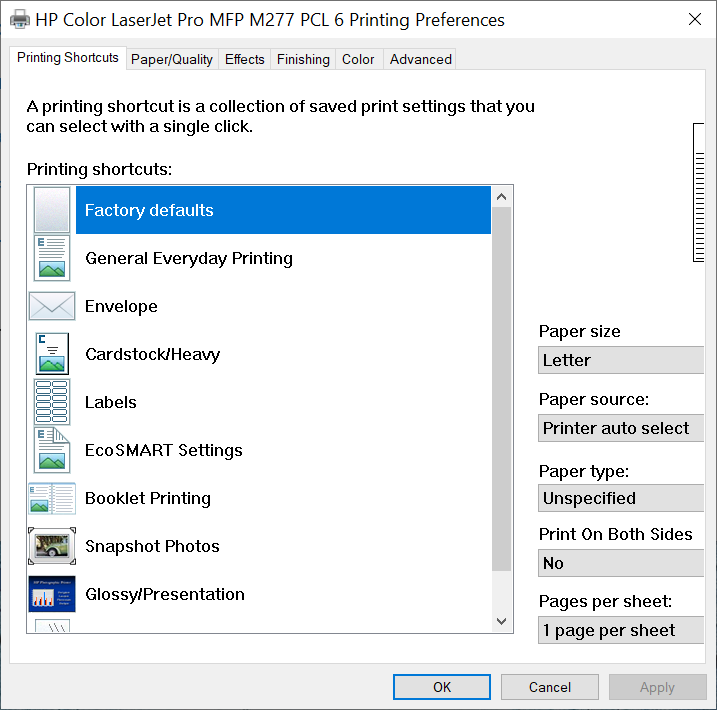This screenshot has height=710, width=717.
Task: Open the Paper type dropdown
Action: pos(621,498)
